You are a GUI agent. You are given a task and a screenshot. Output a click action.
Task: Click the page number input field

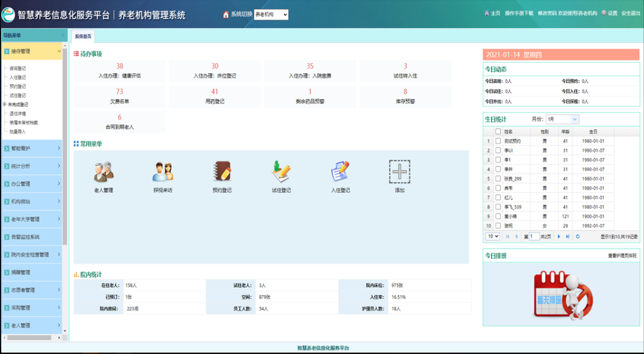tap(534, 236)
